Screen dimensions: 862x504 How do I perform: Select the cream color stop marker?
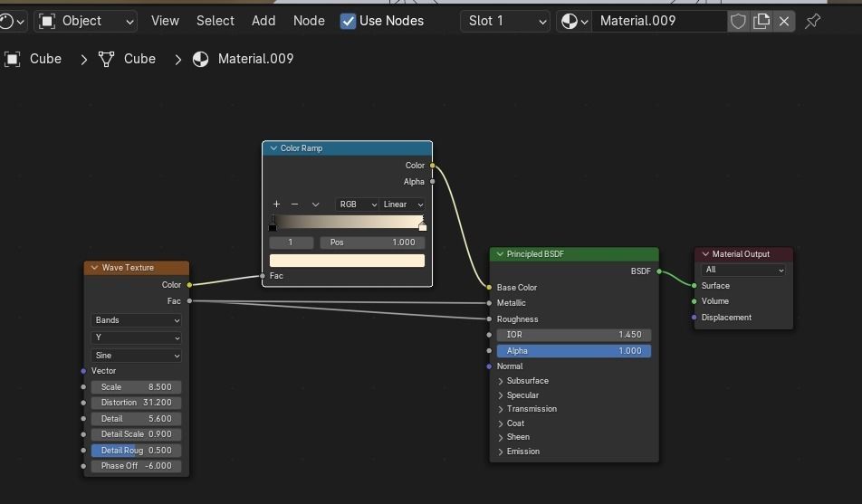[423, 226]
